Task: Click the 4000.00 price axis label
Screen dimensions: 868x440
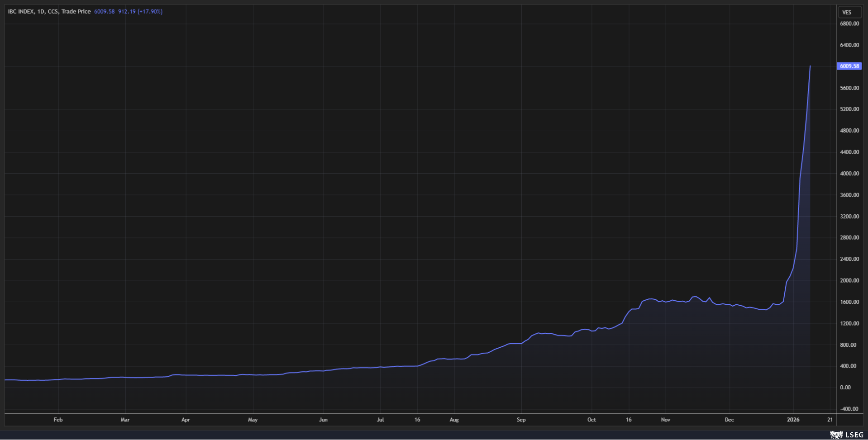Action: click(x=849, y=174)
